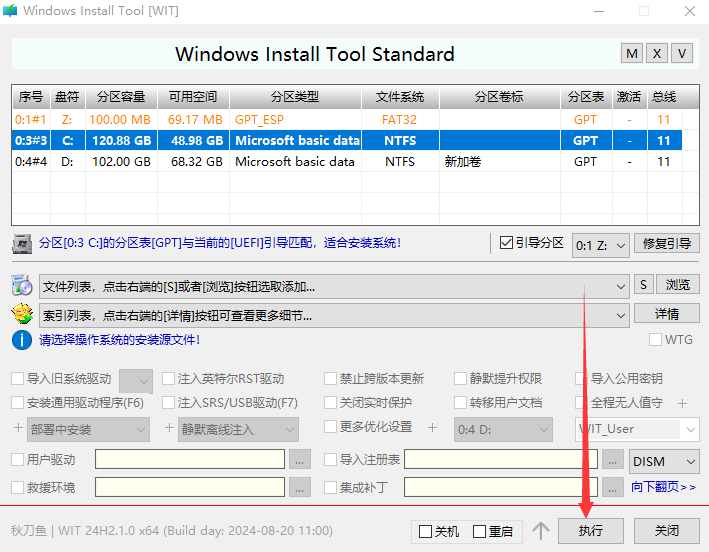Click the plus icon after 更多优化设置

click(x=432, y=428)
